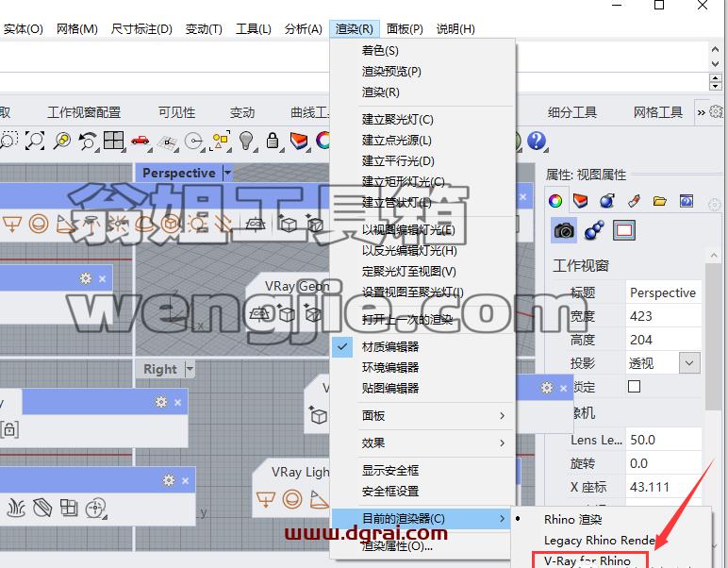Click the 宽度 value field 423
The width and height of the screenshot is (728, 568).
point(663,316)
